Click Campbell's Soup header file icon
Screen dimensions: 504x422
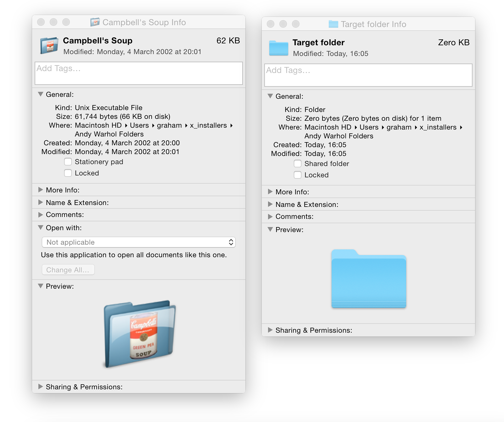point(49,46)
